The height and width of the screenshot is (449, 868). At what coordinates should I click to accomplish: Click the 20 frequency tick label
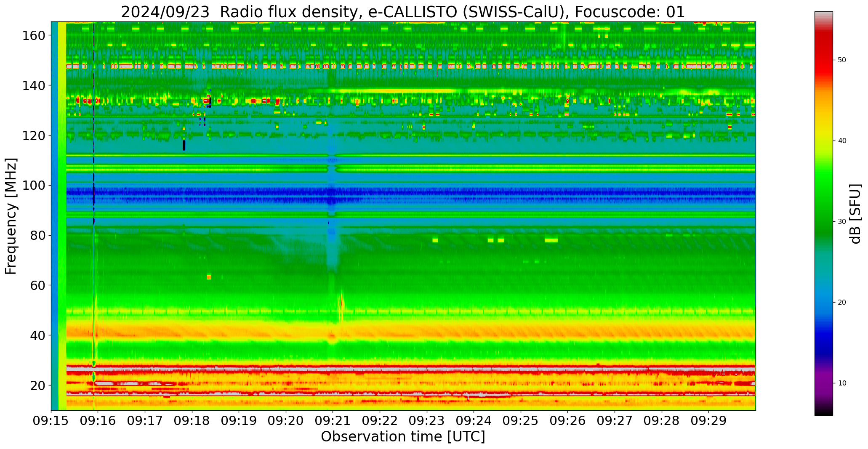pyautogui.click(x=38, y=385)
